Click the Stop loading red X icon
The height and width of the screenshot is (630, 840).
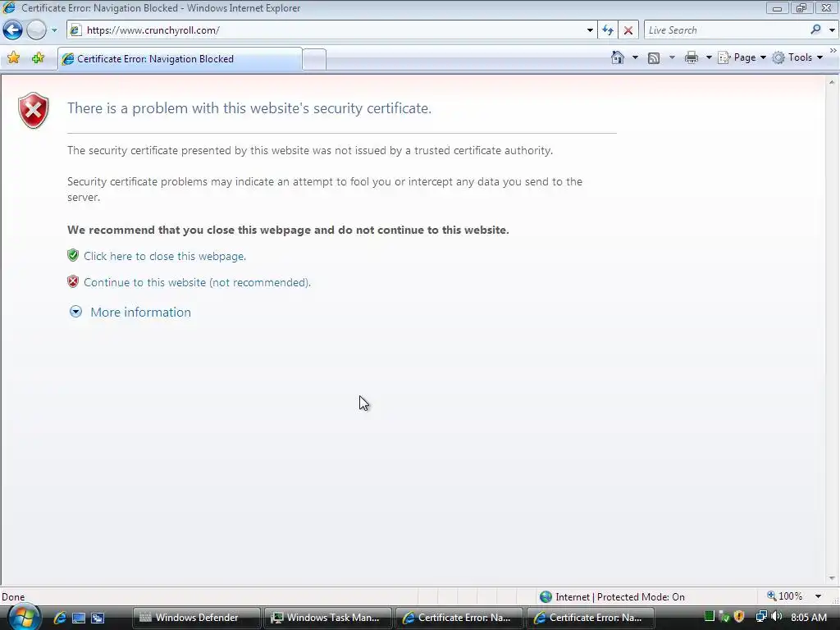[x=628, y=30]
